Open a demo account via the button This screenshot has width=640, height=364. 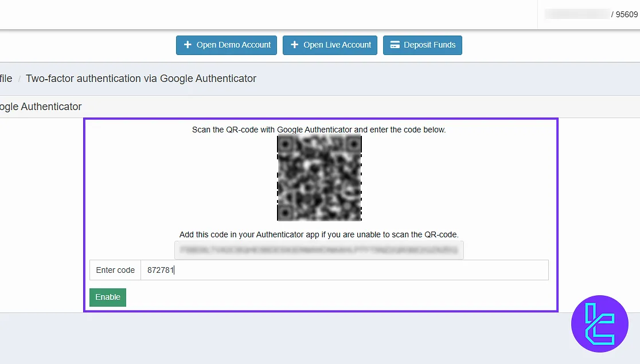coord(227,45)
